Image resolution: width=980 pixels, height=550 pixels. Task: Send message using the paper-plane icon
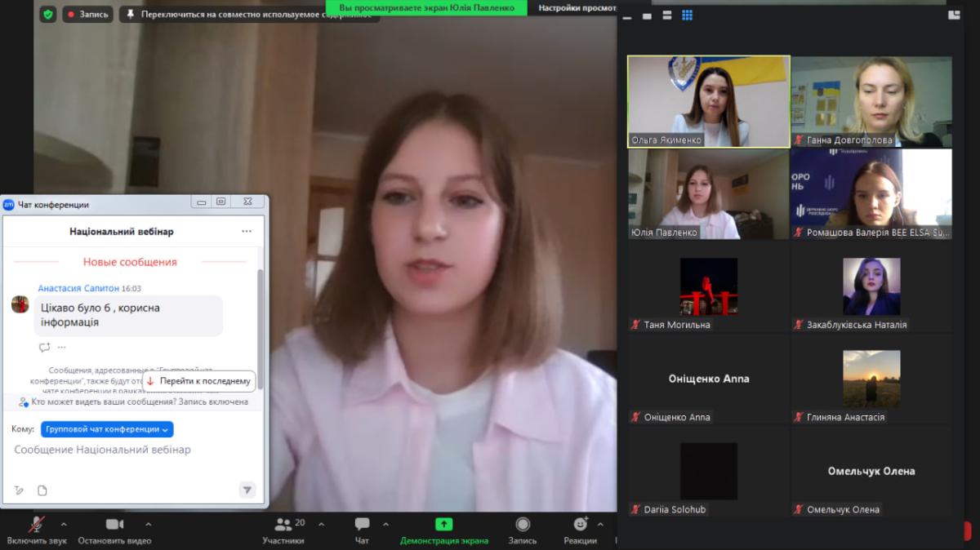247,490
